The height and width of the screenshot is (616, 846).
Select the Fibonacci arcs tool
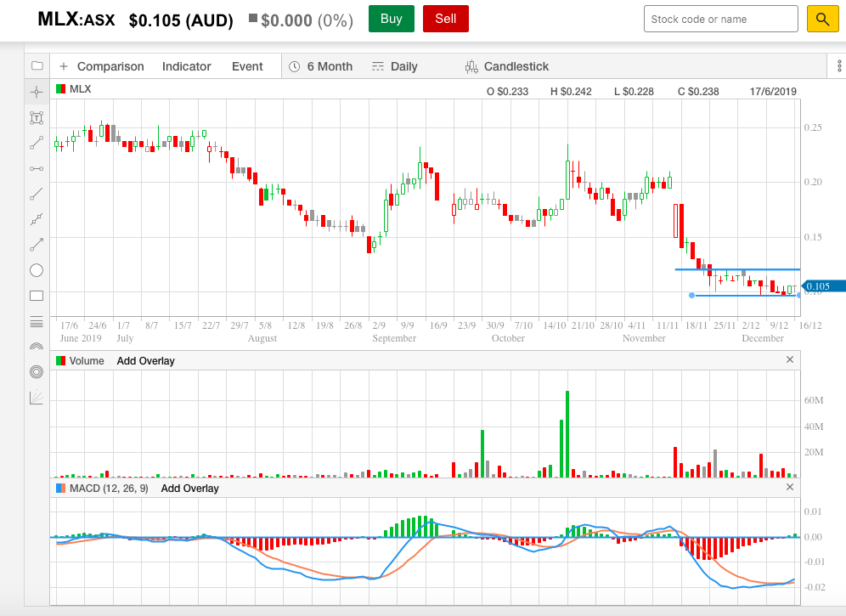coord(37,346)
